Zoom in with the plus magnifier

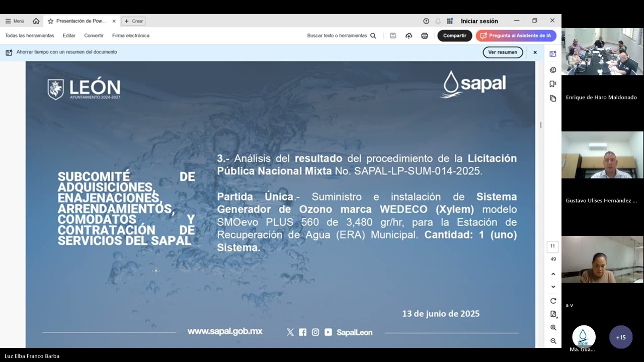tap(553, 327)
